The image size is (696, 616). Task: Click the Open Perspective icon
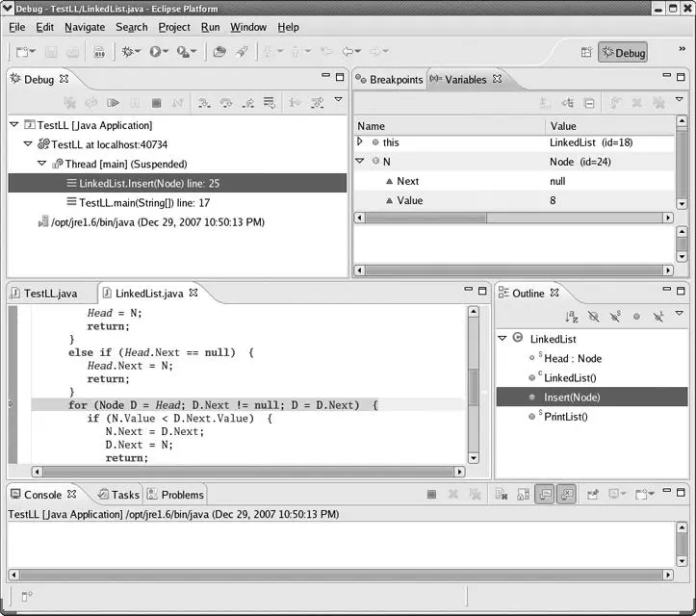[x=586, y=53]
